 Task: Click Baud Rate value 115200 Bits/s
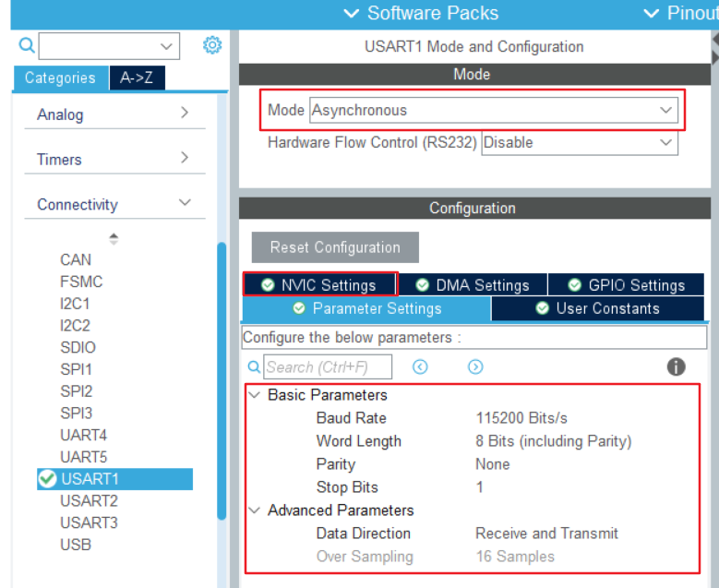(521, 418)
